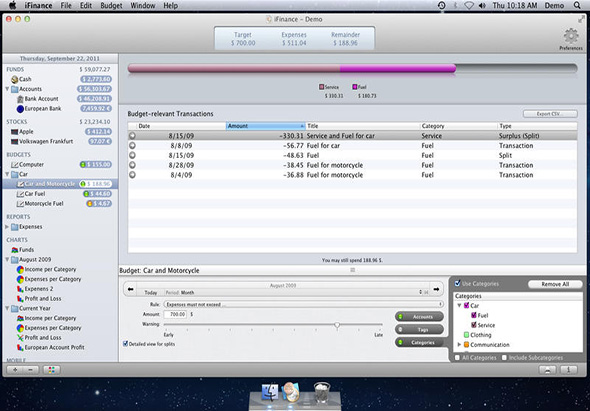590x411 pixels.
Task: Open the Funds chart icon
Action: point(15,250)
